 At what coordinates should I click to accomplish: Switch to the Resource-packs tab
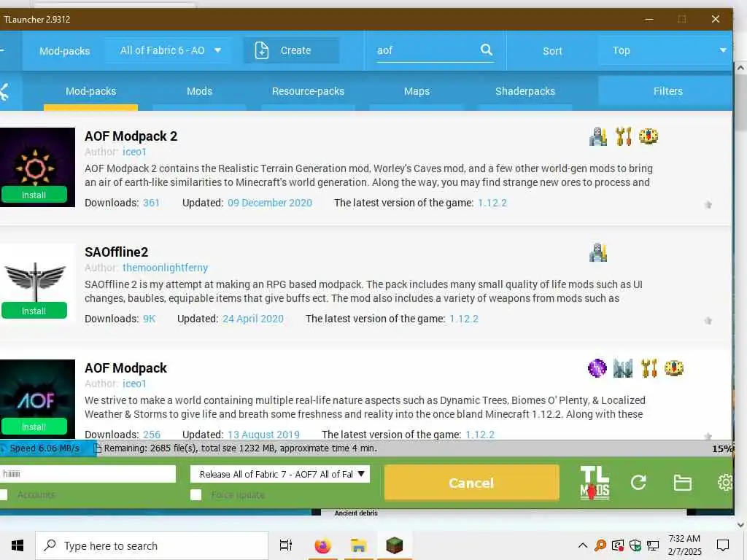pos(308,91)
